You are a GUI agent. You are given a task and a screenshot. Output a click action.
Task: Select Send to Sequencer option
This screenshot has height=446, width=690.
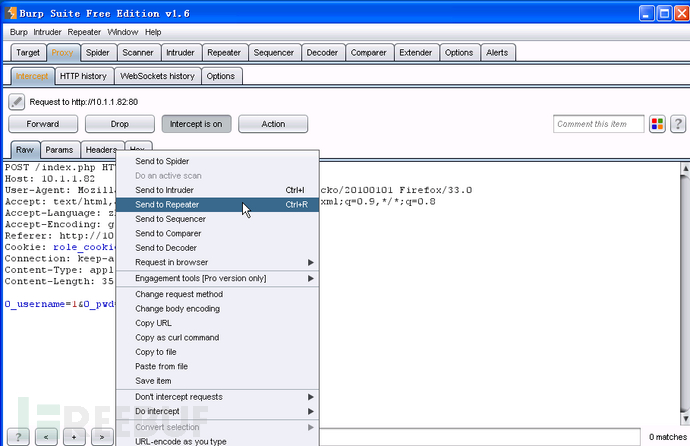coord(217,219)
